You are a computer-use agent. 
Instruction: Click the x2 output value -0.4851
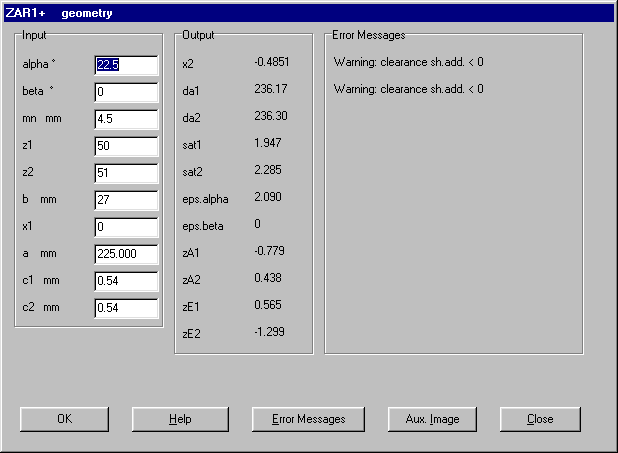pos(272,63)
